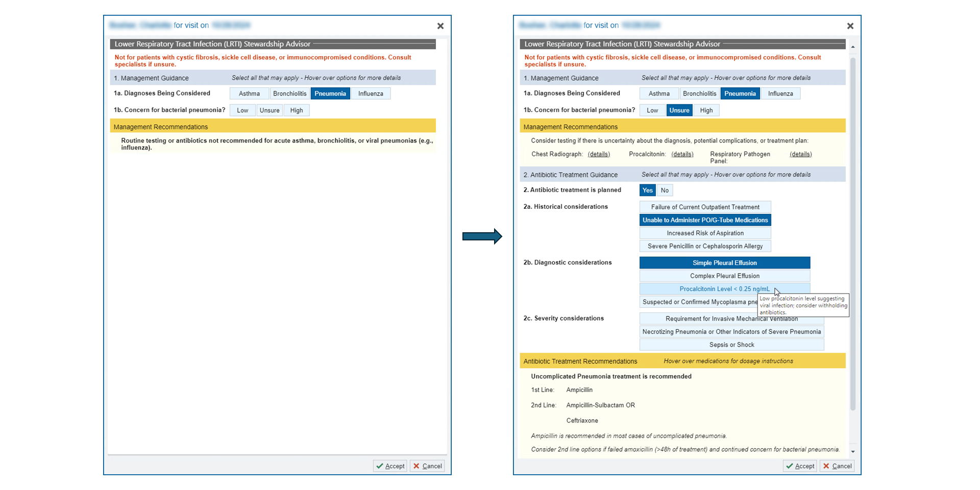This screenshot has height=490, width=980.
Task: Click Accept in the left window
Action: (x=390, y=466)
